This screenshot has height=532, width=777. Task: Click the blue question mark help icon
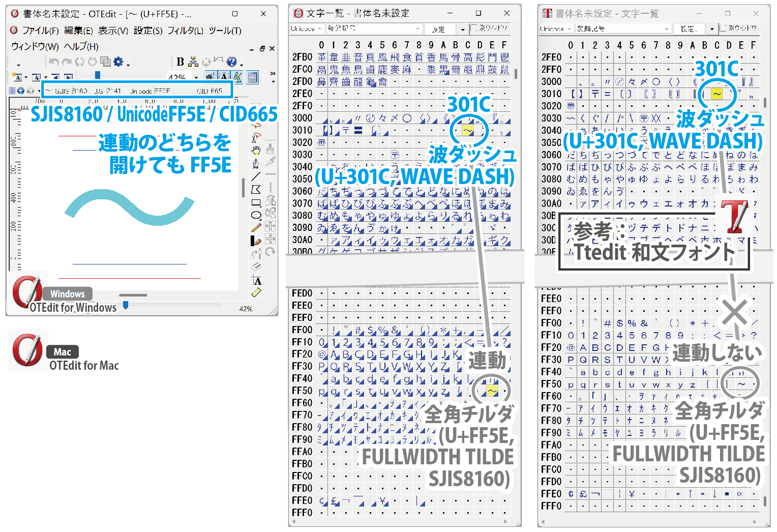click(232, 62)
